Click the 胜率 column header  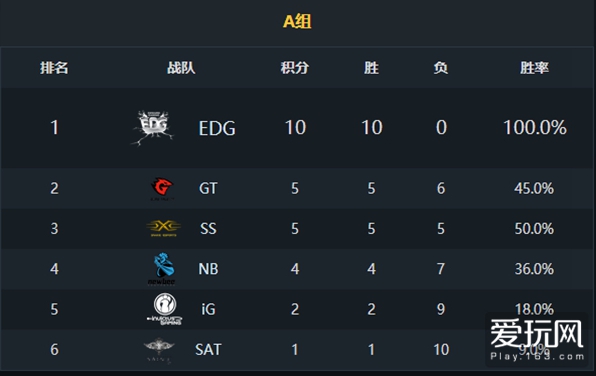pos(534,68)
